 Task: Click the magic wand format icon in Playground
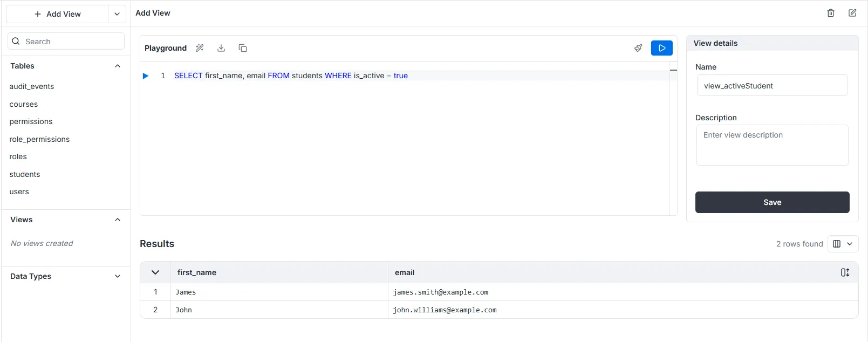click(x=200, y=48)
